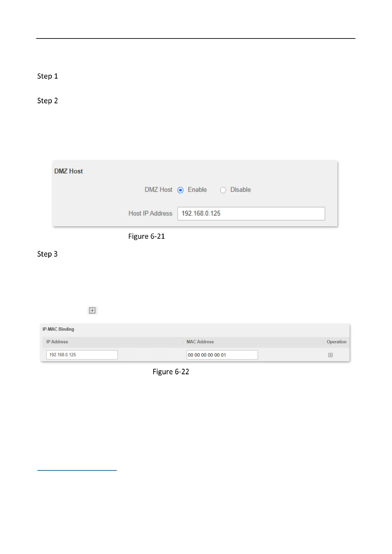Click the IP-MAC Binding panel title
The width and height of the screenshot is (392, 554).
tap(58, 329)
